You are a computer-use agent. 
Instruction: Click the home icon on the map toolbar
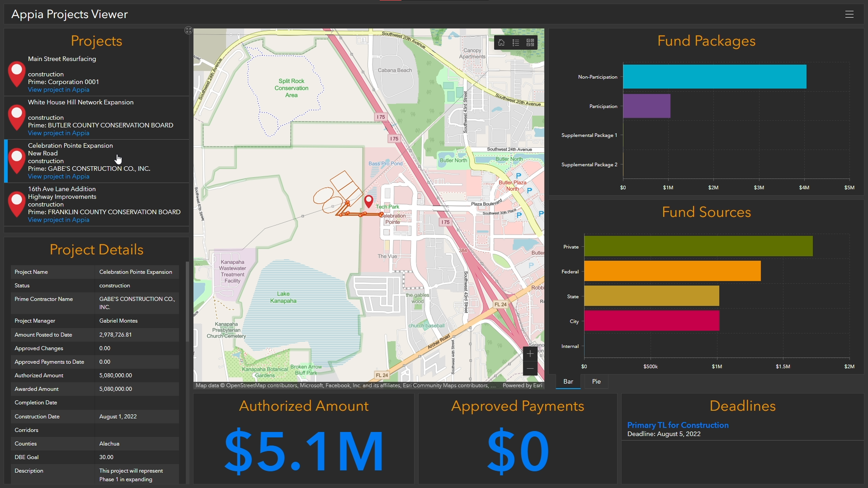[501, 42]
